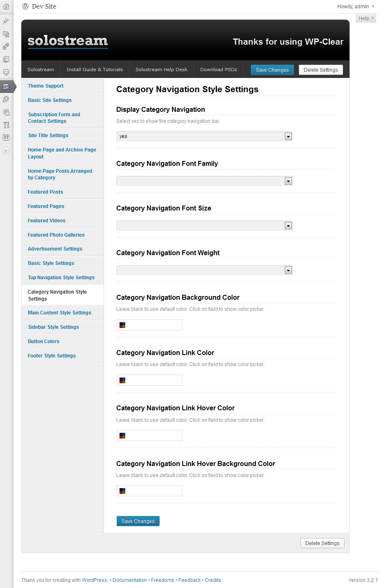This screenshot has height=588, width=386.
Task: Select Featured Posts tab
Action: coord(63,192)
